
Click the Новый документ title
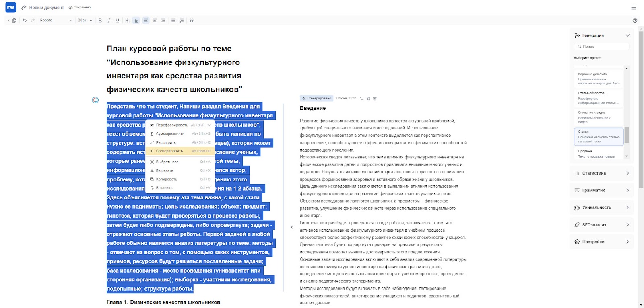coord(46,8)
